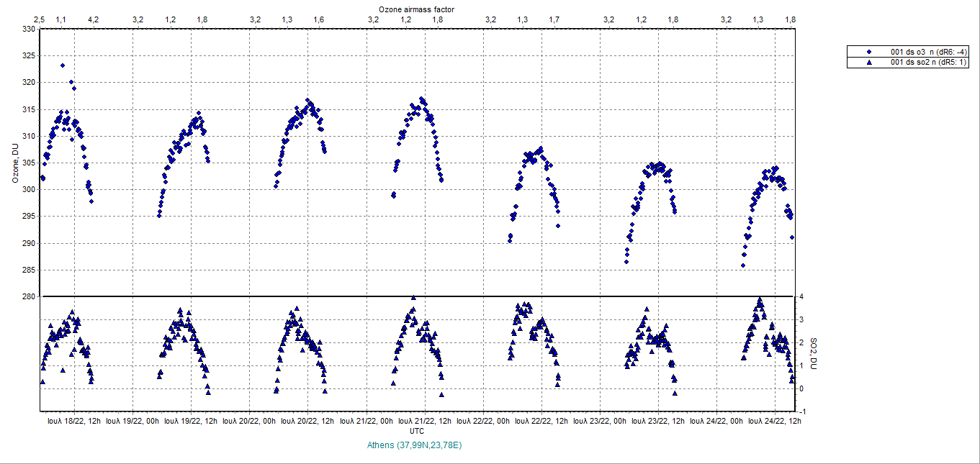Click the 280 label on ozone axis

coord(29,296)
